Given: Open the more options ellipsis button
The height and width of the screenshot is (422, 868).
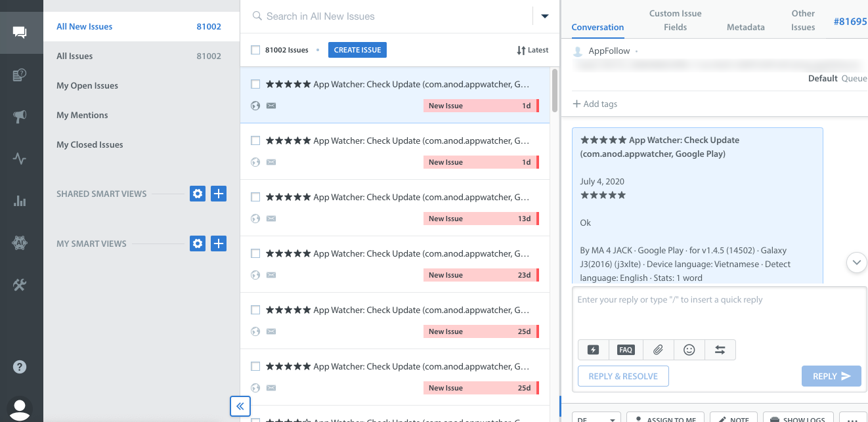Looking at the screenshot, I should [853, 418].
